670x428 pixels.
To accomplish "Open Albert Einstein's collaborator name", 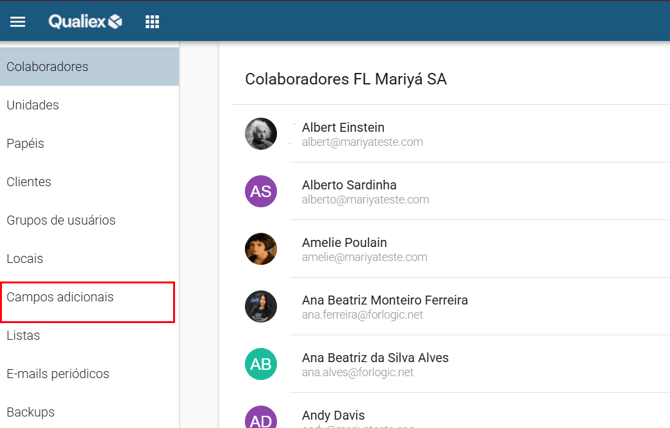I will 343,127.
